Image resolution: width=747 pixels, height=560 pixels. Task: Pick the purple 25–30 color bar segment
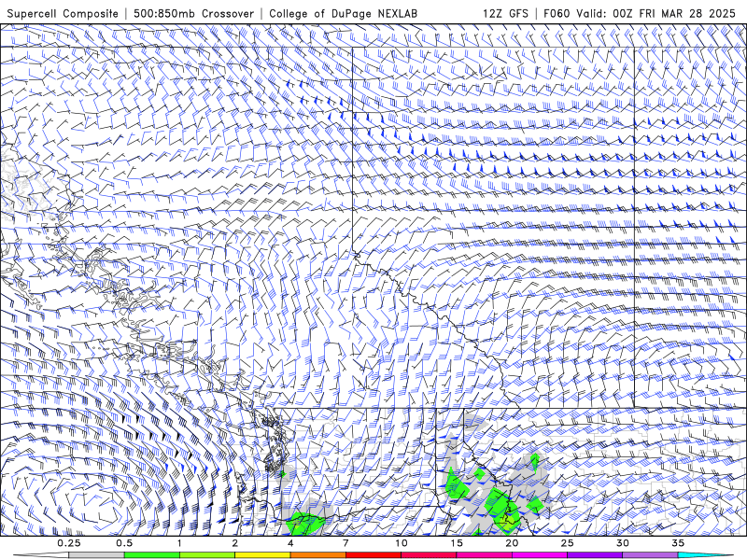click(x=595, y=555)
